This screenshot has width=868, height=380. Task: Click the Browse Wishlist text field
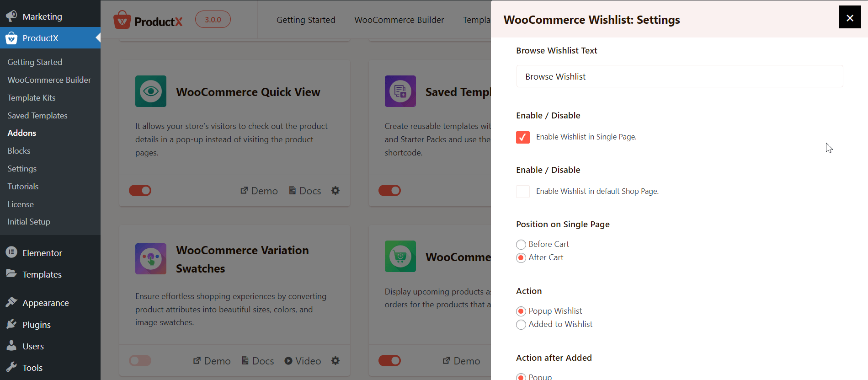680,76
